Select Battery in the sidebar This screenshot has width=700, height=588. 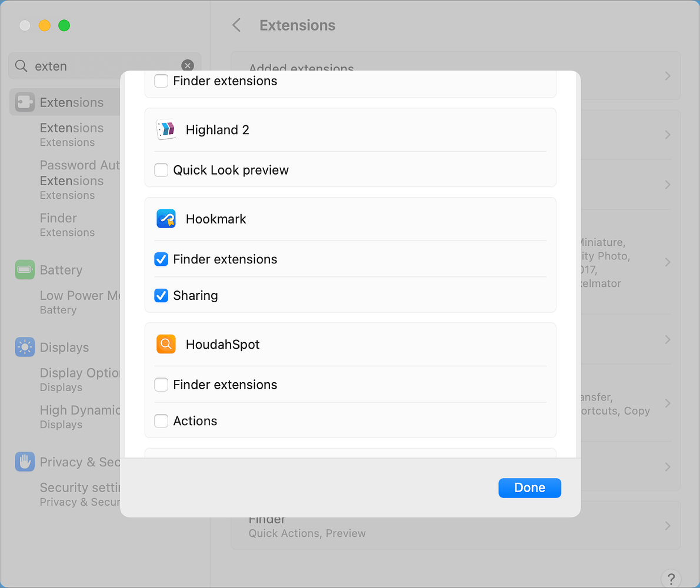61,270
